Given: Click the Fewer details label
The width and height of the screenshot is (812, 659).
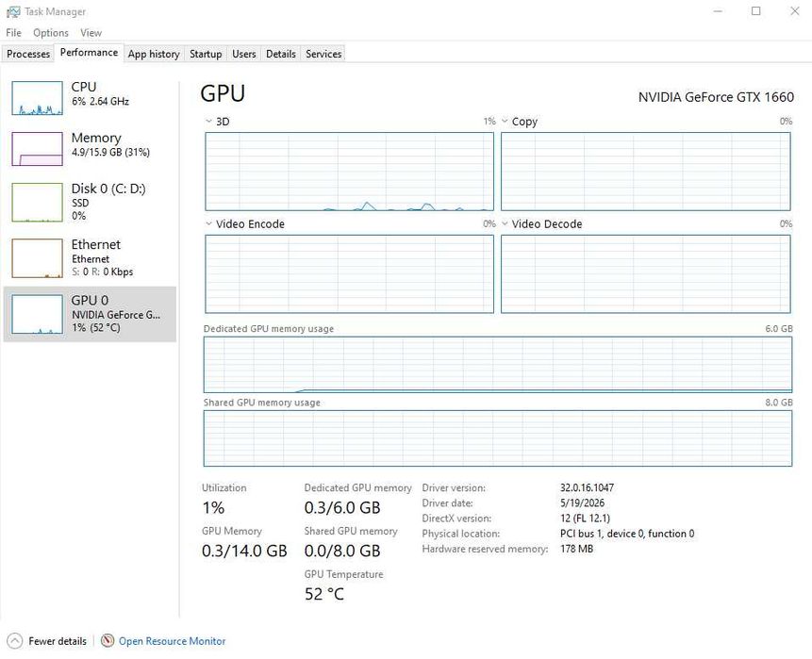Looking at the screenshot, I should pyautogui.click(x=58, y=641).
